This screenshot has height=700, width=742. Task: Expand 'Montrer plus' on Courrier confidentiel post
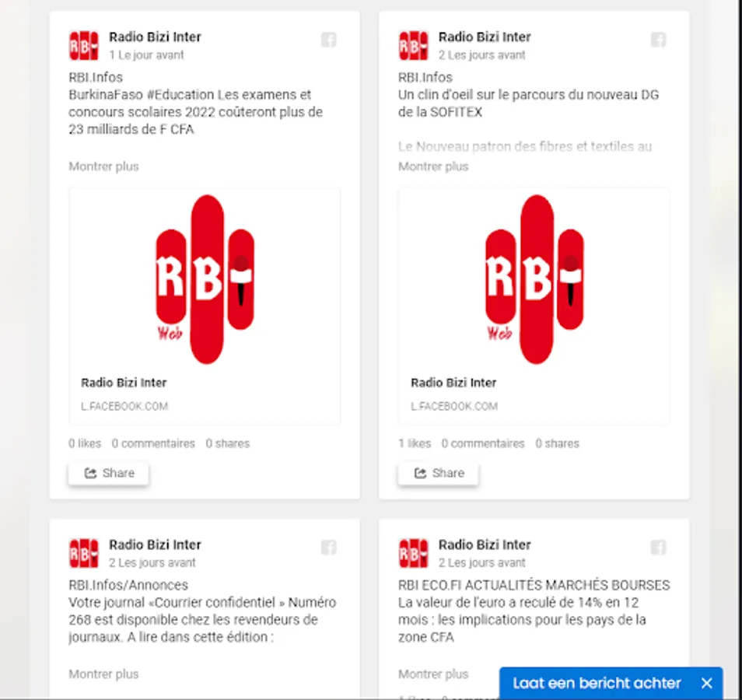point(103,674)
